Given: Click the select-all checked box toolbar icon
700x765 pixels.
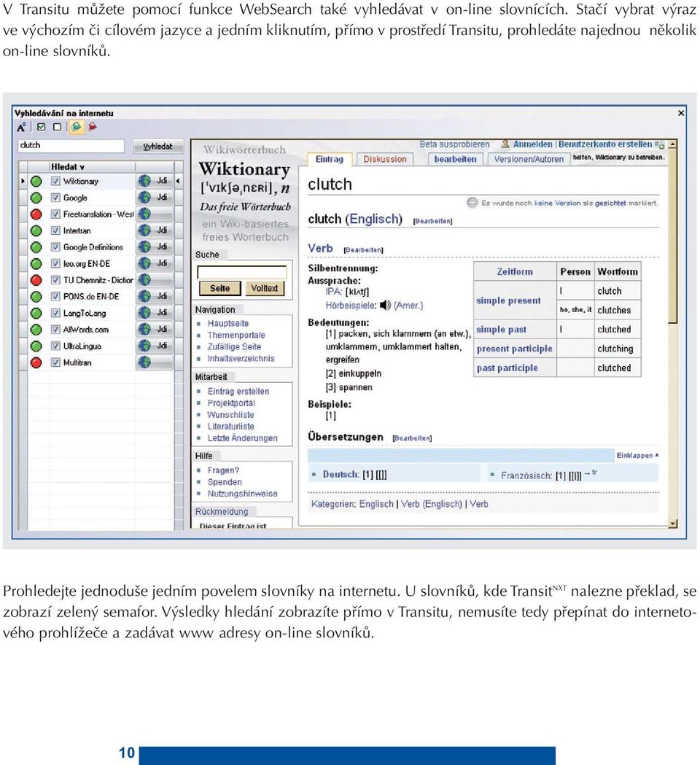Looking at the screenshot, I should [42, 127].
